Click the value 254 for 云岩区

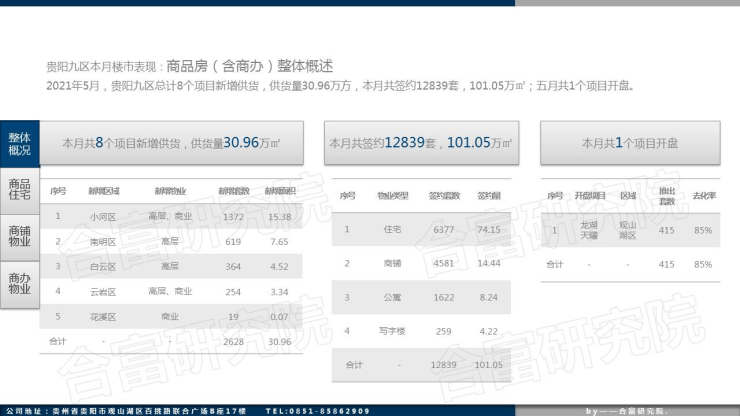tap(233, 292)
